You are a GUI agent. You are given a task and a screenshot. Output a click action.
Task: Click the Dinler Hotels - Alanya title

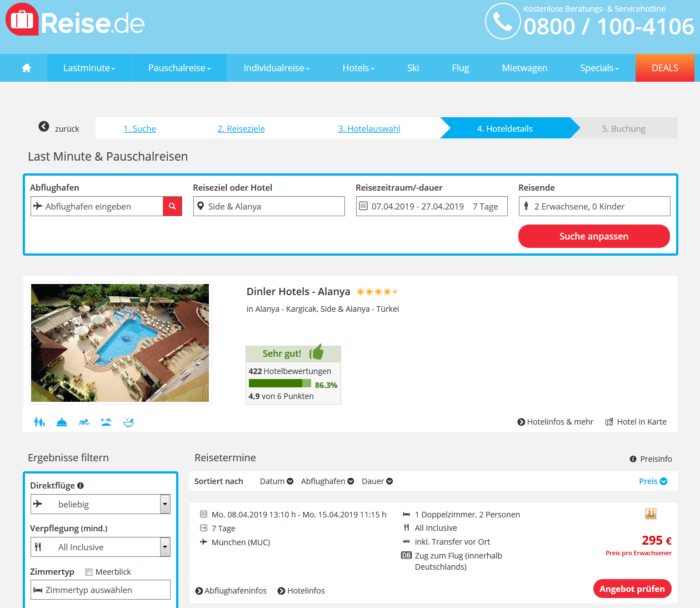point(298,292)
